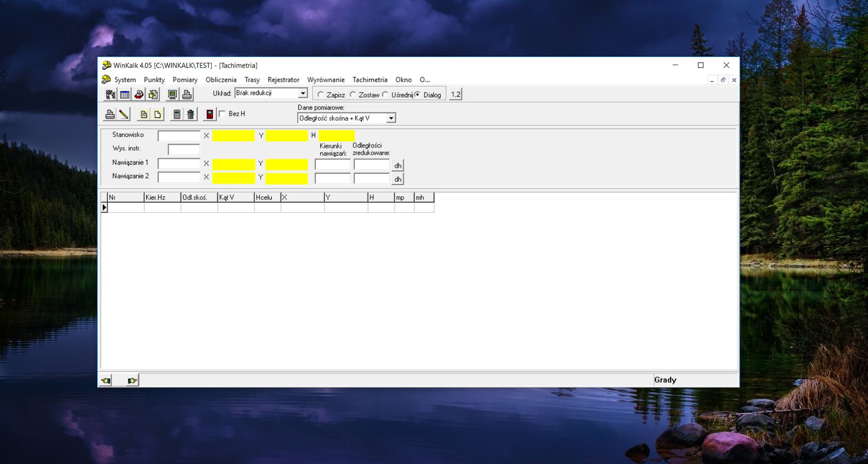Click the red printer icon in top toolbar
This screenshot has width=868, height=464.
(x=139, y=94)
